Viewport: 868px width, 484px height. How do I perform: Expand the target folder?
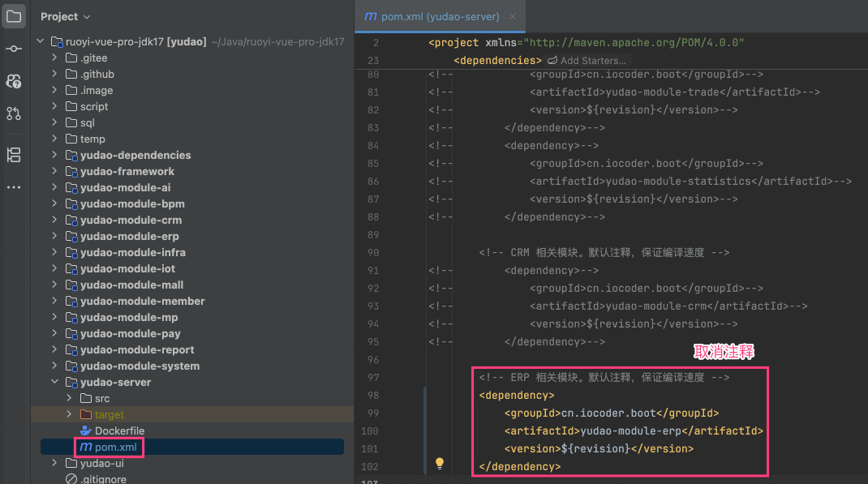[x=69, y=414]
